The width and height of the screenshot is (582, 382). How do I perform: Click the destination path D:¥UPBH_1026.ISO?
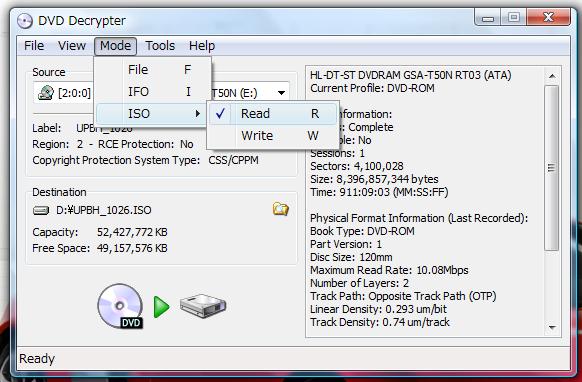(x=104, y=210)
